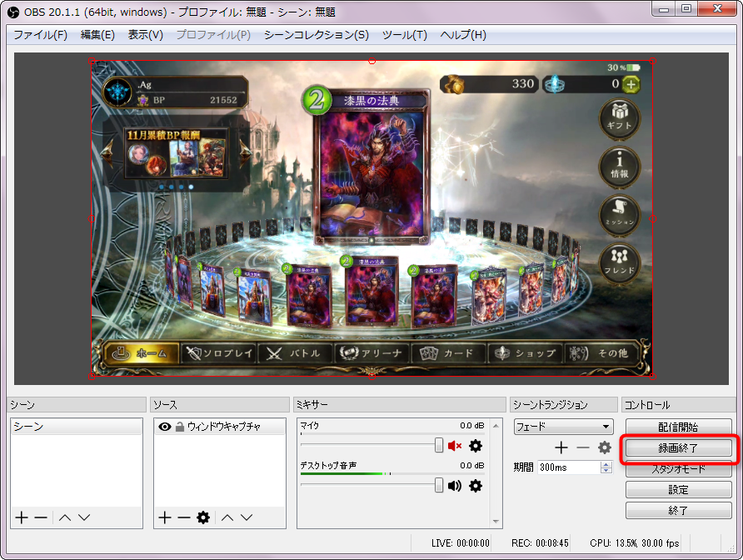743x560 pixels.
Task: Click the 情報 info icon in the game preview
Action: (620, 166)
